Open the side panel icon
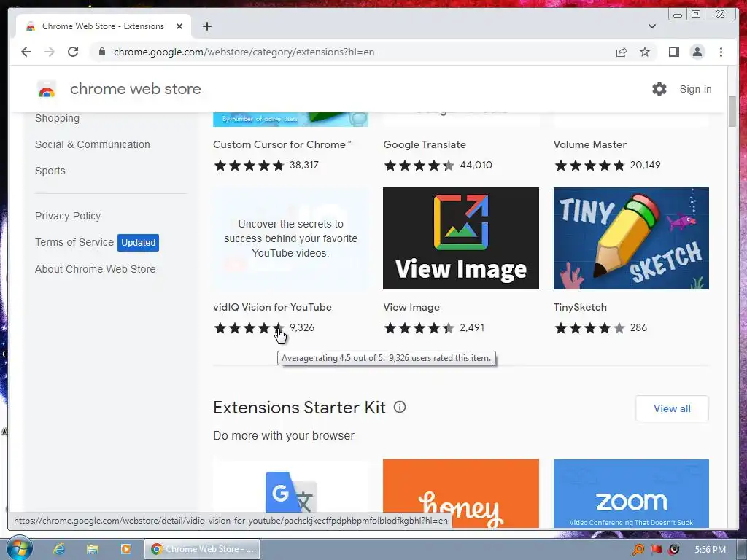The height and width of the screenshot is (560, 747). 673,52
